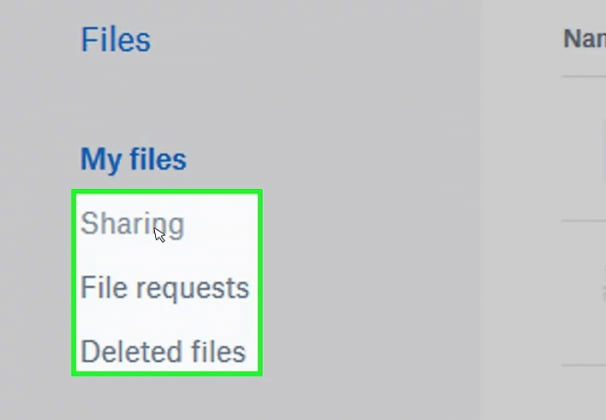Open Deleted files in sidebar

tap(162, 352)
